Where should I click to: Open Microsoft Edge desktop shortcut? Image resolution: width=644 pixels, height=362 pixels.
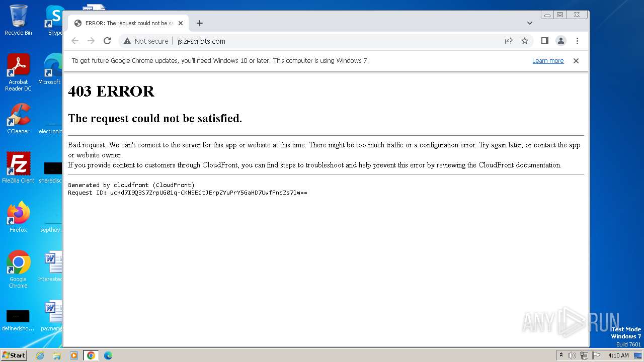[51, 69]
